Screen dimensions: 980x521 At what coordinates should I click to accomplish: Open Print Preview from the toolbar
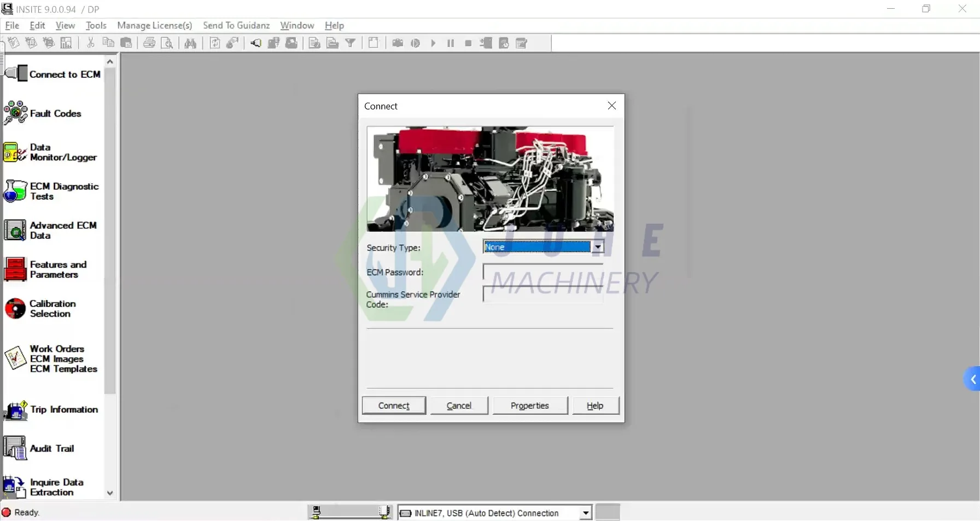click(167, 43)
